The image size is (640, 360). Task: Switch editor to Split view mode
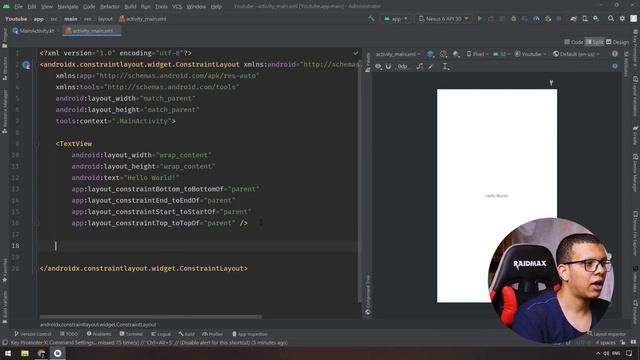coord(595,42)
